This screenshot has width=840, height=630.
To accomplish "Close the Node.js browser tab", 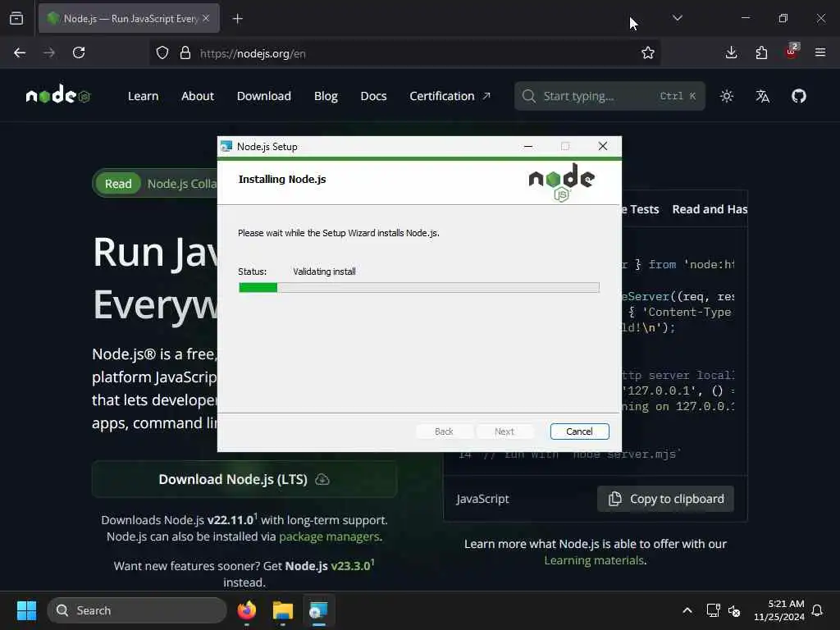I will (206, 18).
